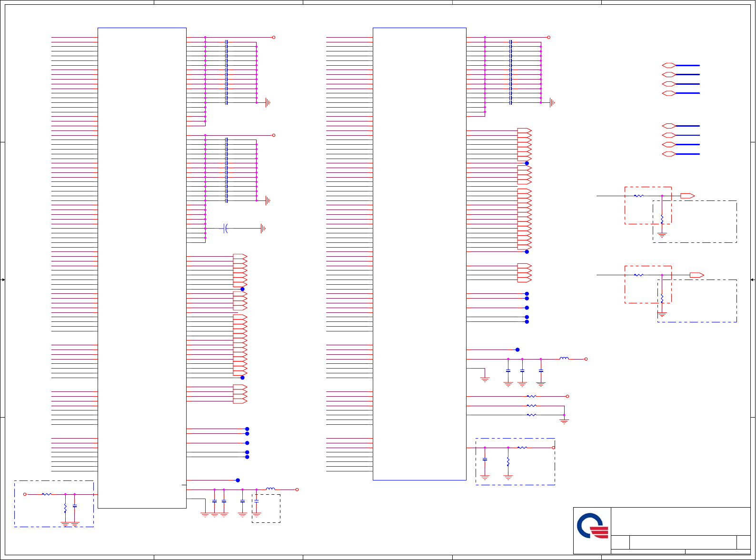Click power terminal circle atop left chip's first capacitor bank
756x560 pixels.
pyautogui.click(x=274, y=37)
